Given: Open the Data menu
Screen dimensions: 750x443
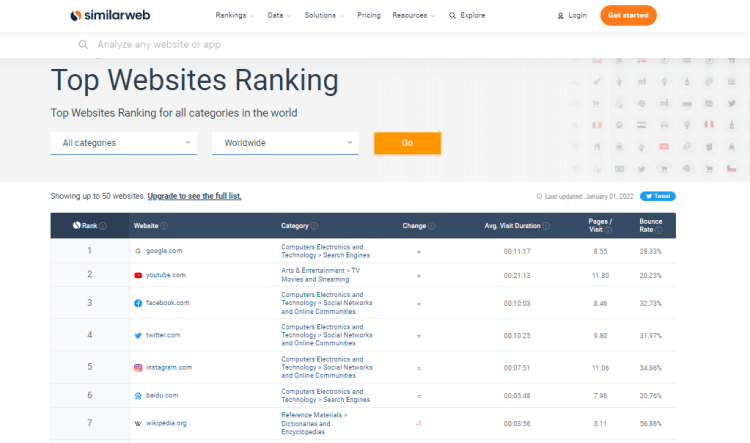Looking at the screenshot, I should (279, 15).
